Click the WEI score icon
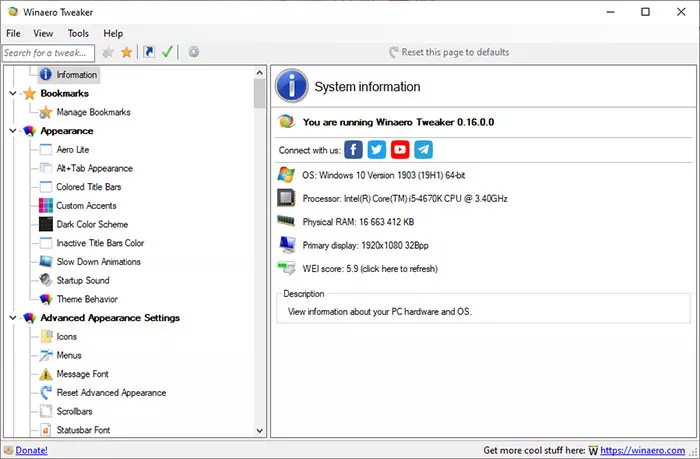 click(x=286, y=268)
